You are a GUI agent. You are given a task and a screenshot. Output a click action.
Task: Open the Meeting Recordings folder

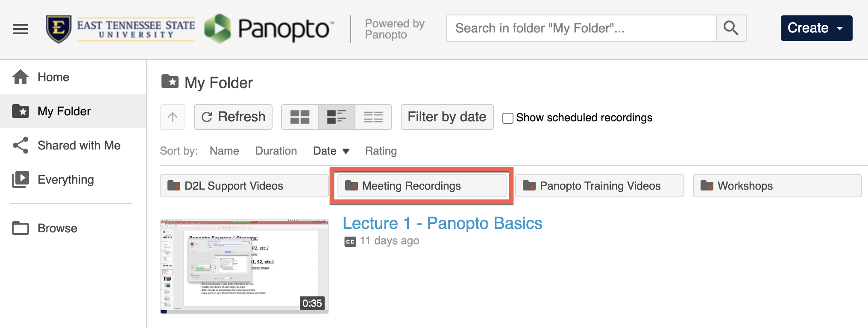(422, 186)
